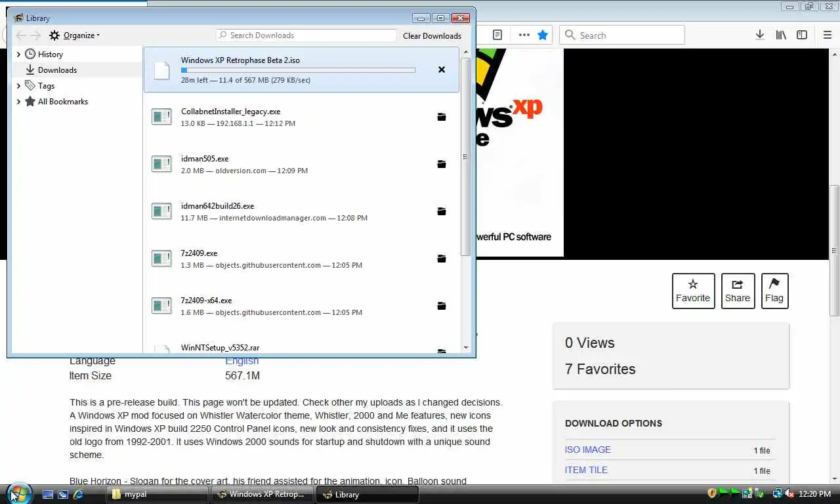Select the 7z2409-x64.exe entry name
The width and height of the screenshot is (840, 504).
click(206, 301)
